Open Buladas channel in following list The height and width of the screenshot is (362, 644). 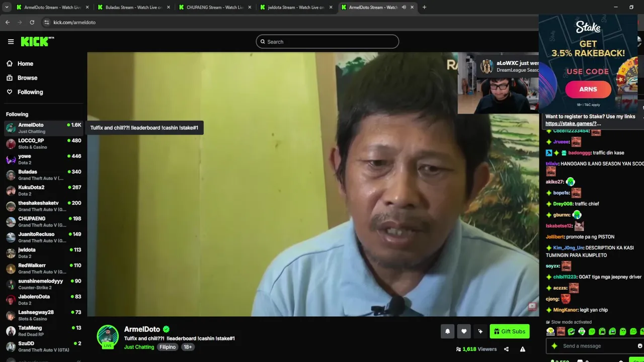pyautogui.click(x=43, y=175)
